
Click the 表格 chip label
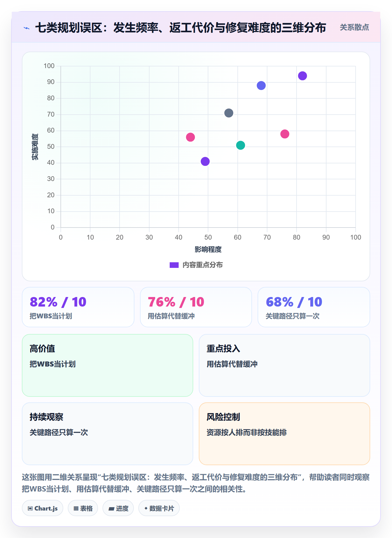click(x=86, y=509)
